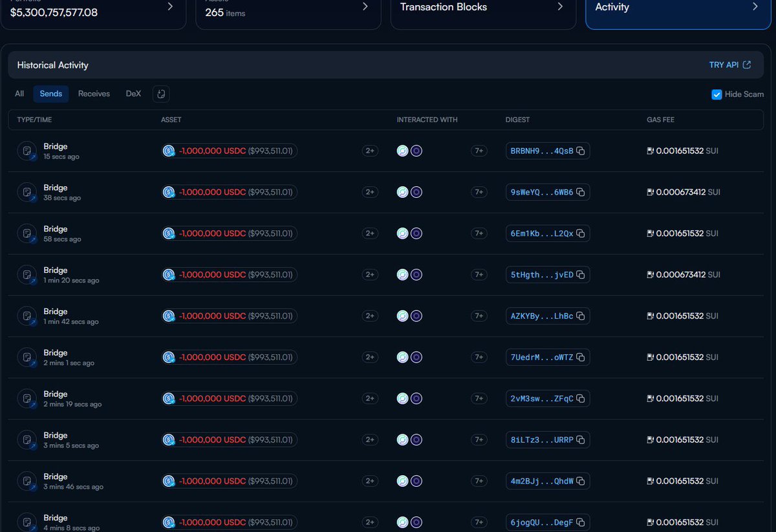Switch to the DeX tab
Viewport: 776px width, 532px height.
[133, 94]
